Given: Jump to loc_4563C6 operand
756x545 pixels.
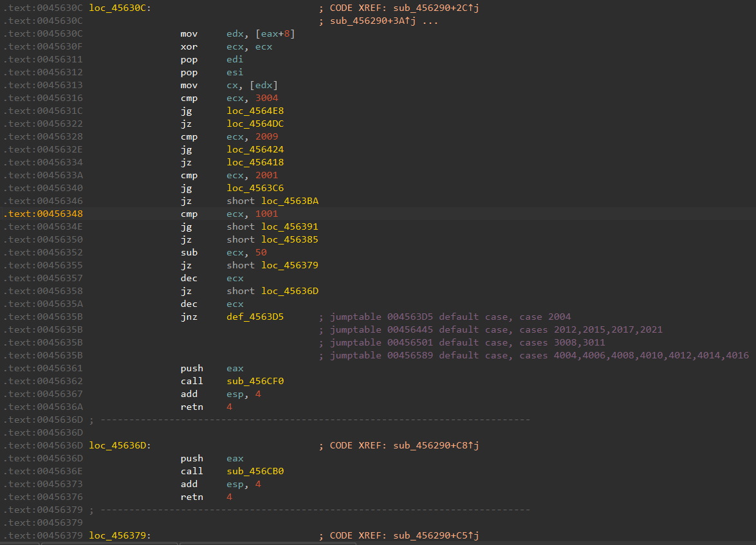Looking at the screenshot, I should pyautogui.click(x=255, y=188).
